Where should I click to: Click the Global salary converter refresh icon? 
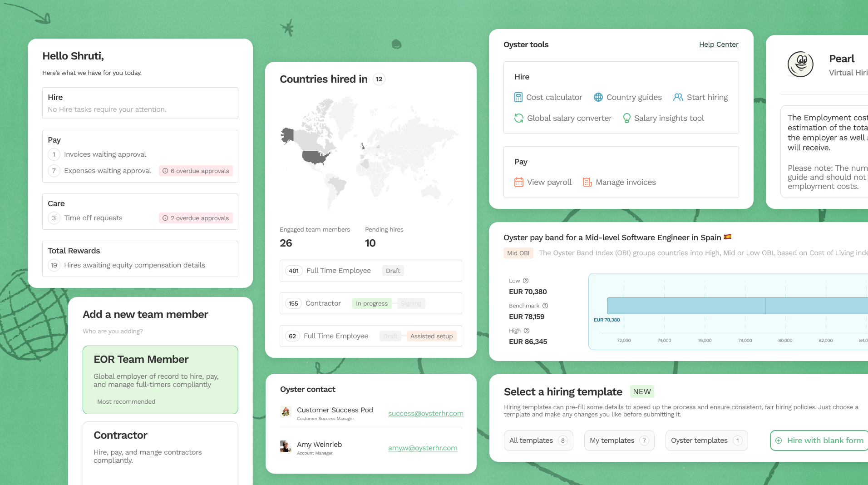click(519, 118)
